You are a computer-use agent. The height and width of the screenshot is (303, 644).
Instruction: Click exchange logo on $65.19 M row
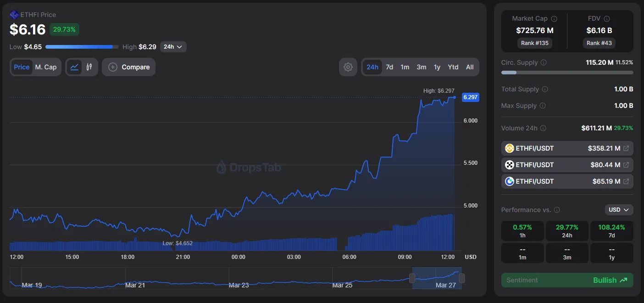click(509, 181)
